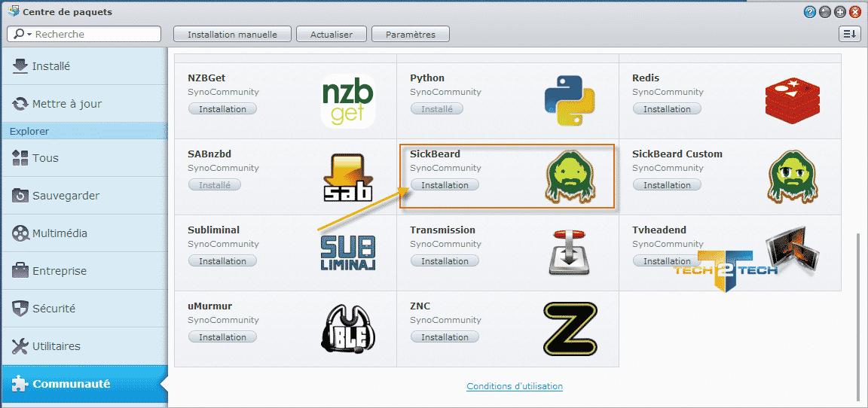Open the Mettre à jour section
The image size is (868, 408).
pos(84,104)
